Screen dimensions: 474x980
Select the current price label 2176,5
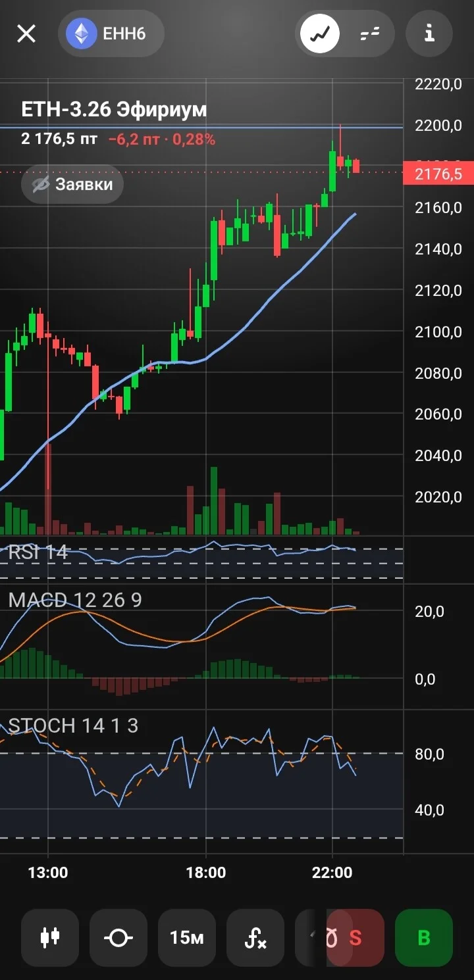coord(438,174)
